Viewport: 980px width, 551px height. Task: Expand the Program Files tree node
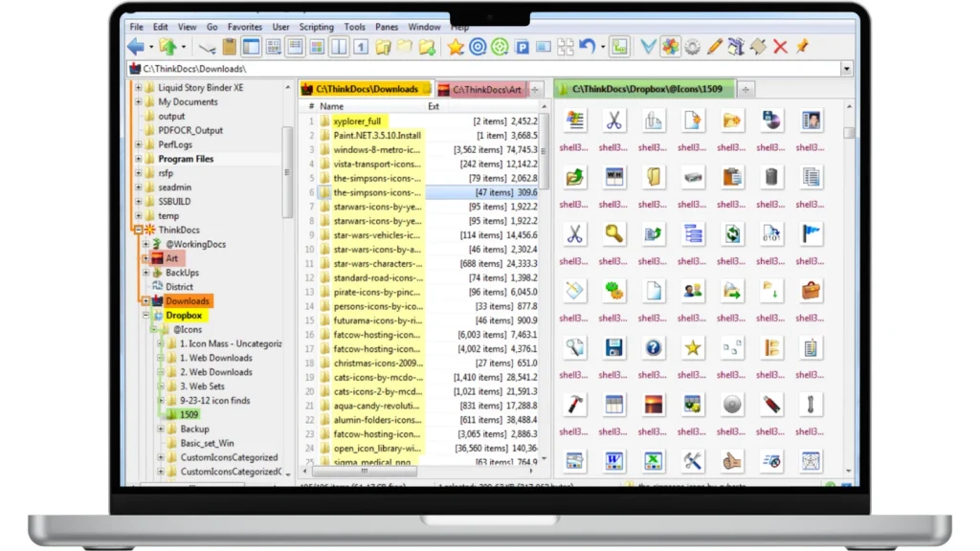tap(138, 159)
